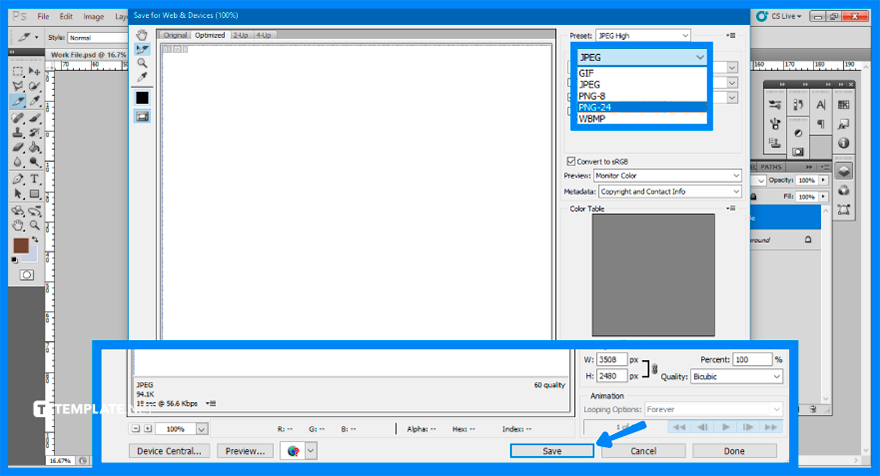880x476 pixels.
Task: Choose PNG-24 from the format list
Action: point(594,107)
